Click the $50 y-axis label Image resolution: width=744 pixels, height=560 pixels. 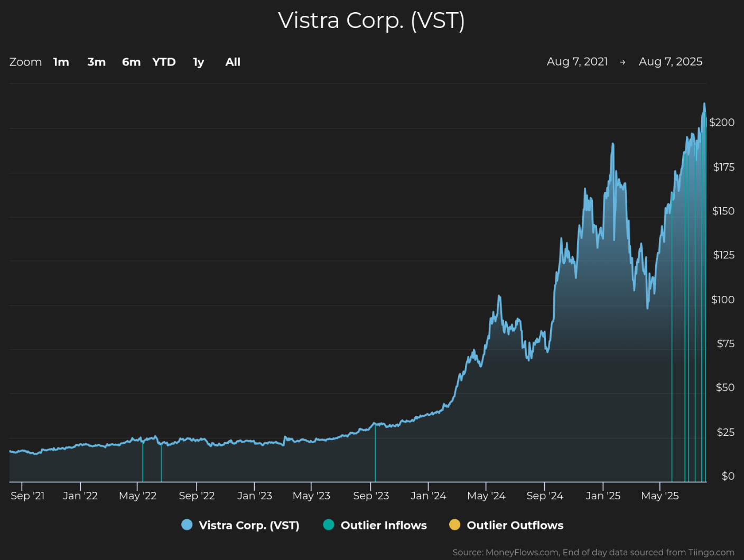(725, 388)
